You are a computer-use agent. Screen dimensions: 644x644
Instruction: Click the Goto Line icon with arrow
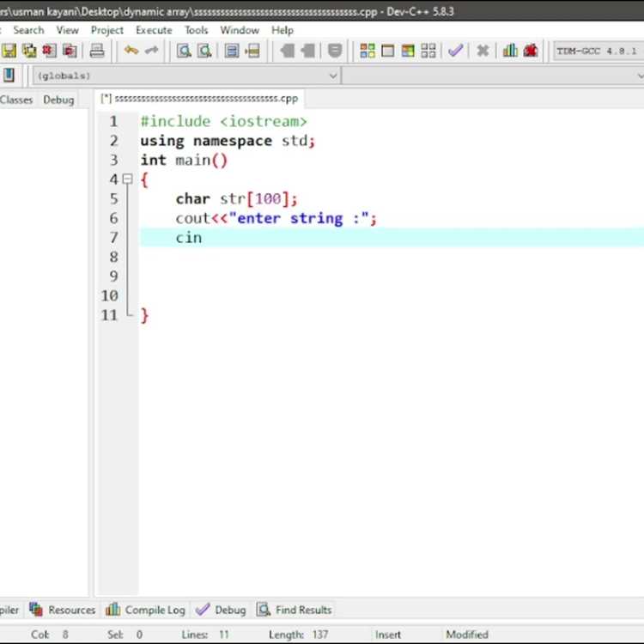click(252, 51)
